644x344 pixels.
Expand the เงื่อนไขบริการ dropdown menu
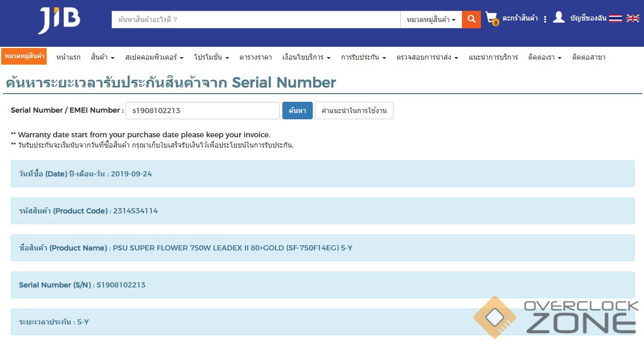[307, 57]
